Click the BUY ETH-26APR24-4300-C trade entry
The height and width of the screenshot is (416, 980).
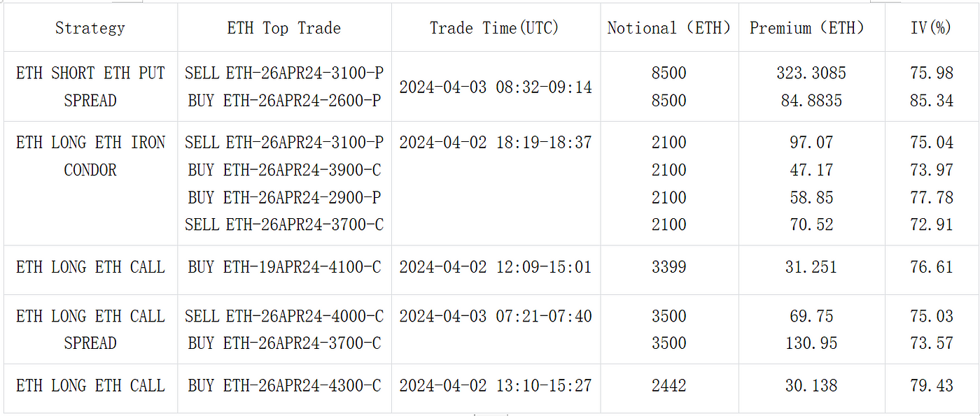pyautogui.click(x=284, y=385)
